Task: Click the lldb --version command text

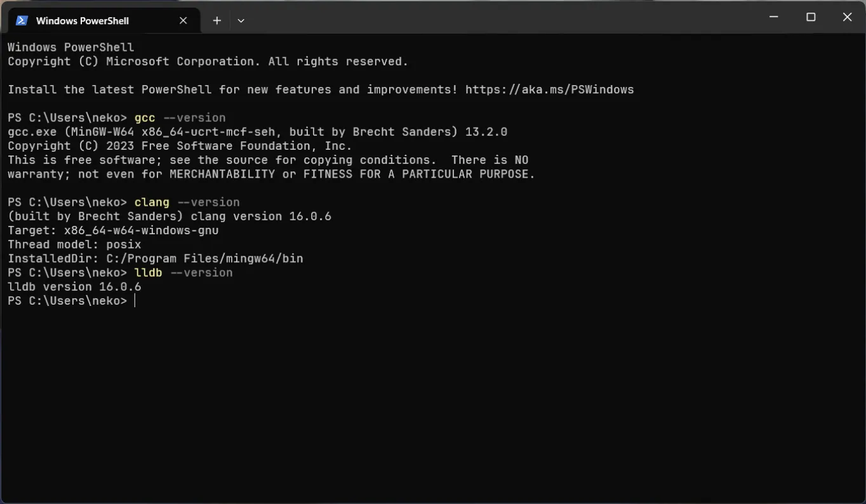Action: [x=183, y=272]
